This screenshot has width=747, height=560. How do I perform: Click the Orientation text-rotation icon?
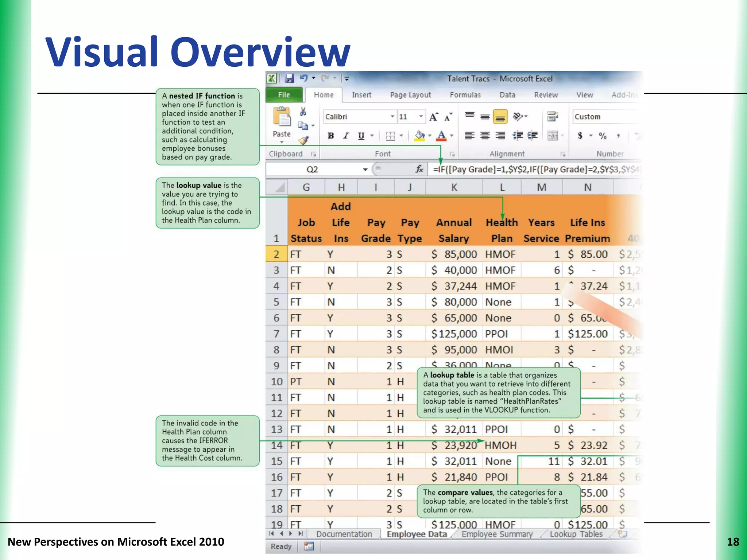click(x=518, y=117)
